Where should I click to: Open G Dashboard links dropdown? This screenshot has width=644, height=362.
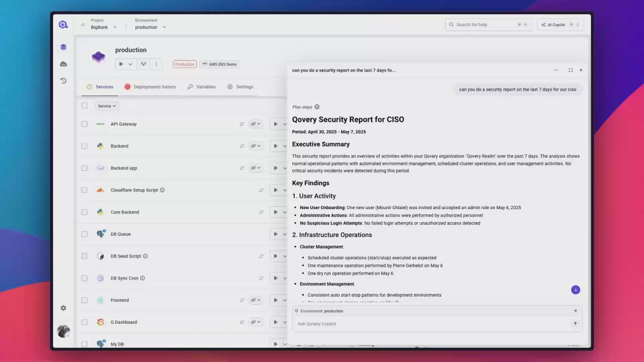click(256, 322)
